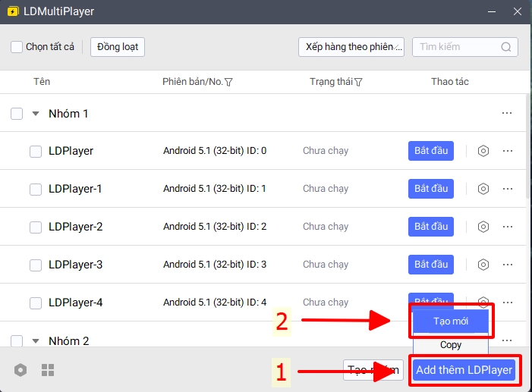Click the Thao tác column header

point(450,82)
